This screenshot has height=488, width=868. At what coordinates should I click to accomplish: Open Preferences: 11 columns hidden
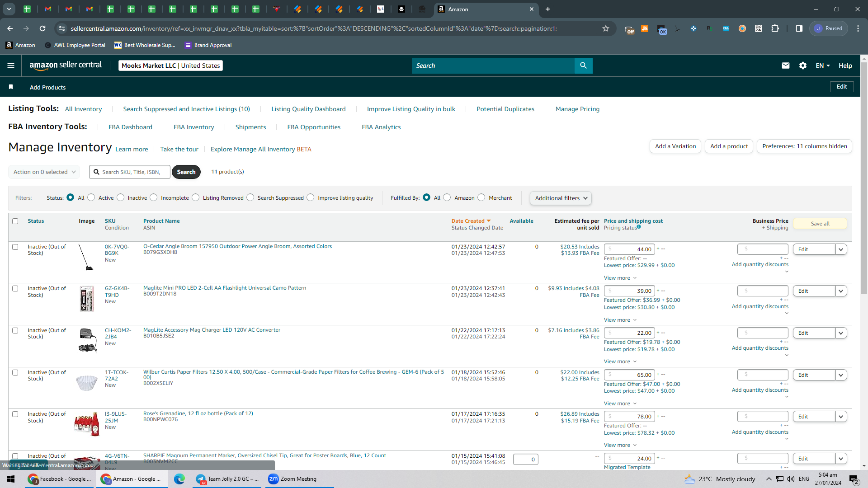tap(805, 146)
